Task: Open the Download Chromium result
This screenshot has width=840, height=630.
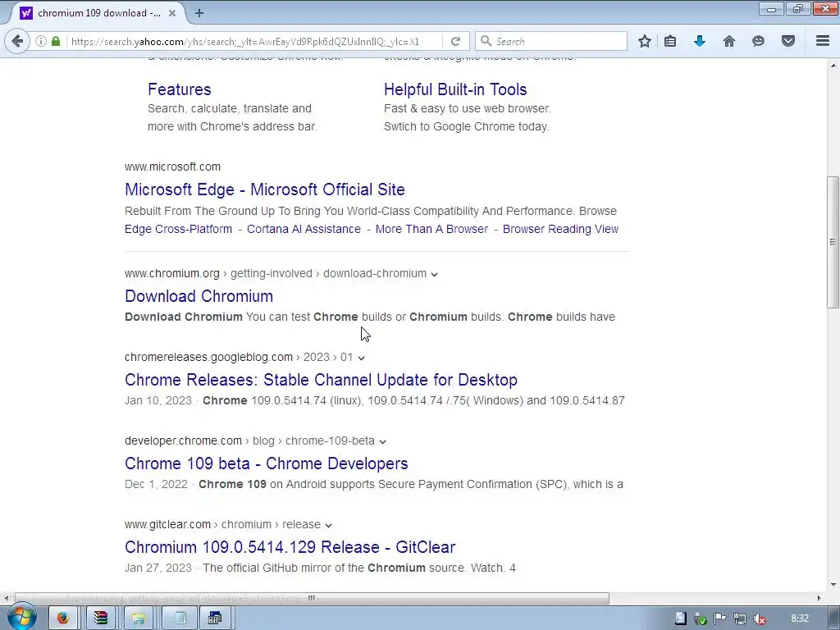Action: (x=199, y=296)
